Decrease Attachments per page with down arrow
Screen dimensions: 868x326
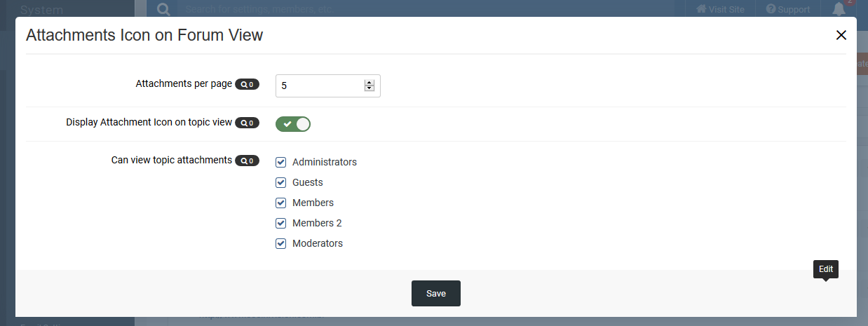(x=369, y=88)
